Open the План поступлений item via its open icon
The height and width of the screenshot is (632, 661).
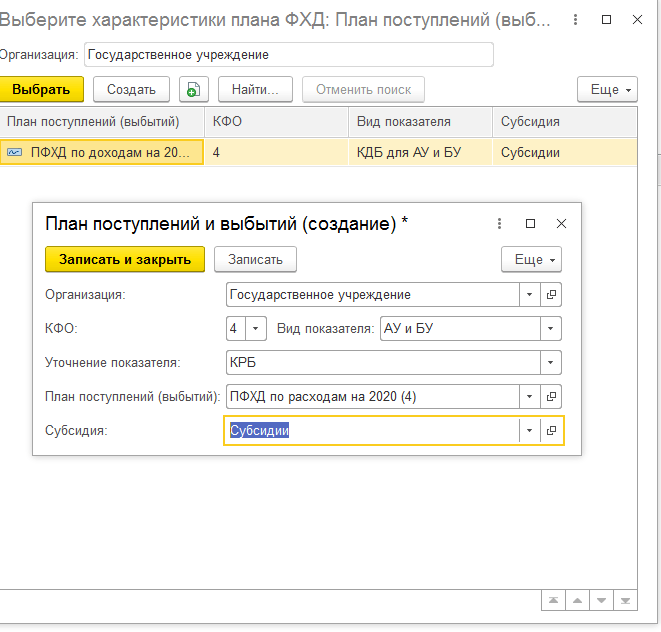click(x=551, y=396)
